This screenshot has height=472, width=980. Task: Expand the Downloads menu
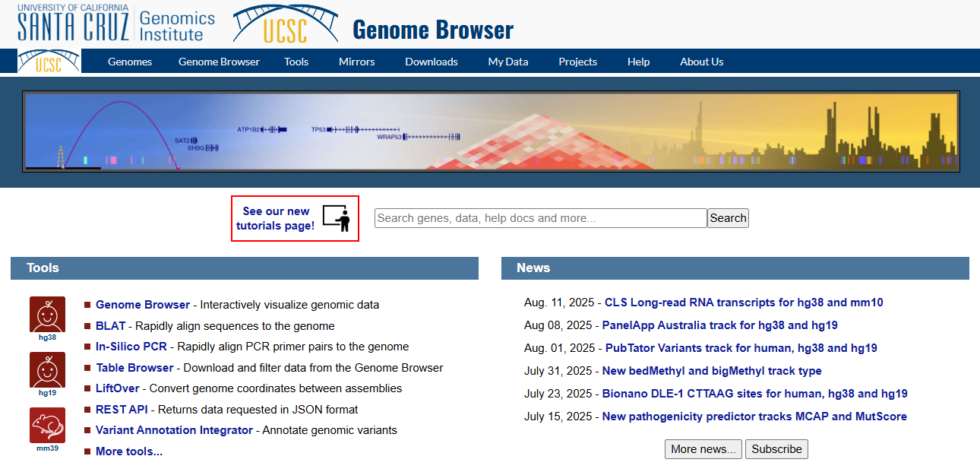(432, 62)
